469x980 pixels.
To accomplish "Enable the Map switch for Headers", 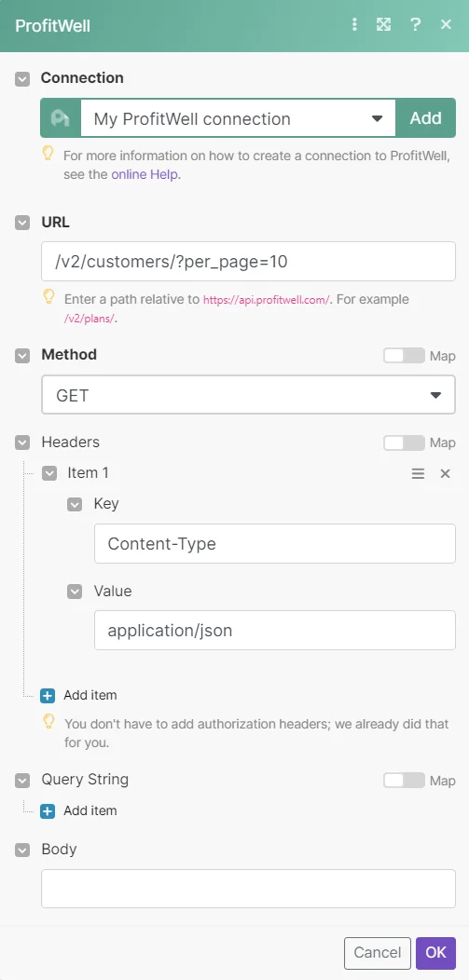I will pos(404,443).
